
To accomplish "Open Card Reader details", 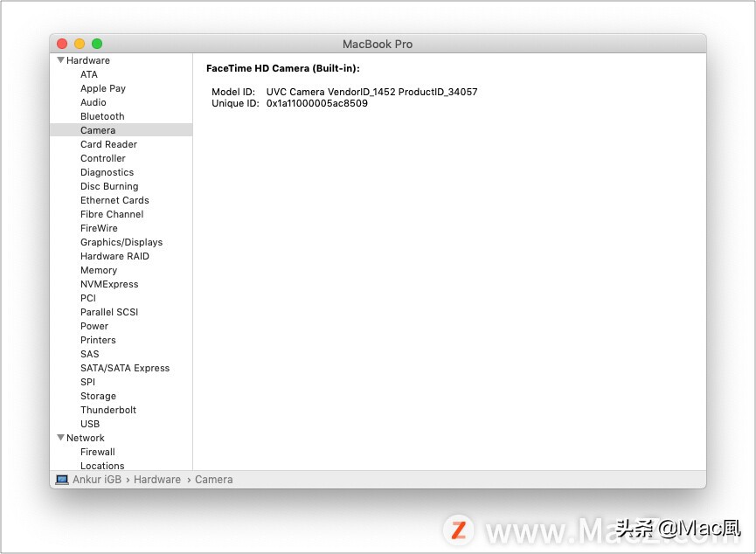I will tap(108, 144).
